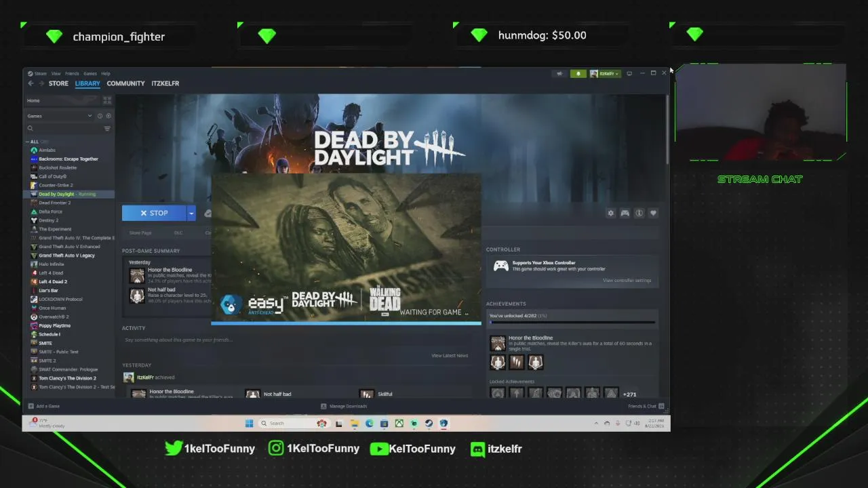Show game info icon

point(639,213)
